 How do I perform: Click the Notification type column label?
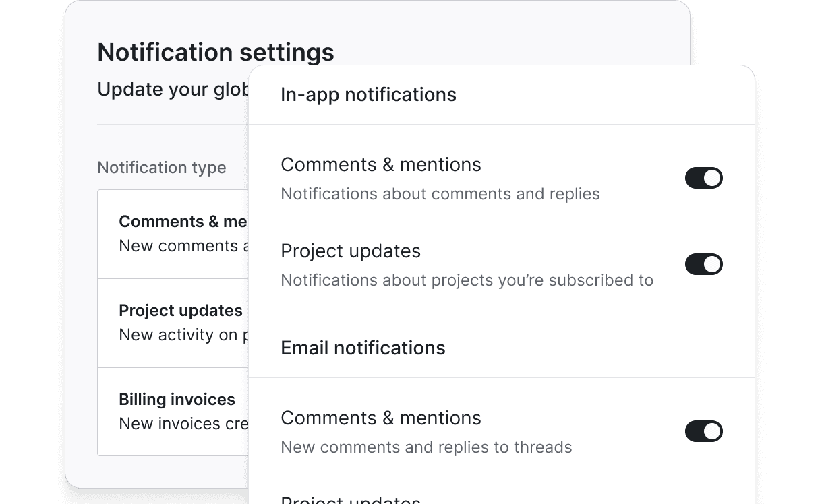[162, 167]
